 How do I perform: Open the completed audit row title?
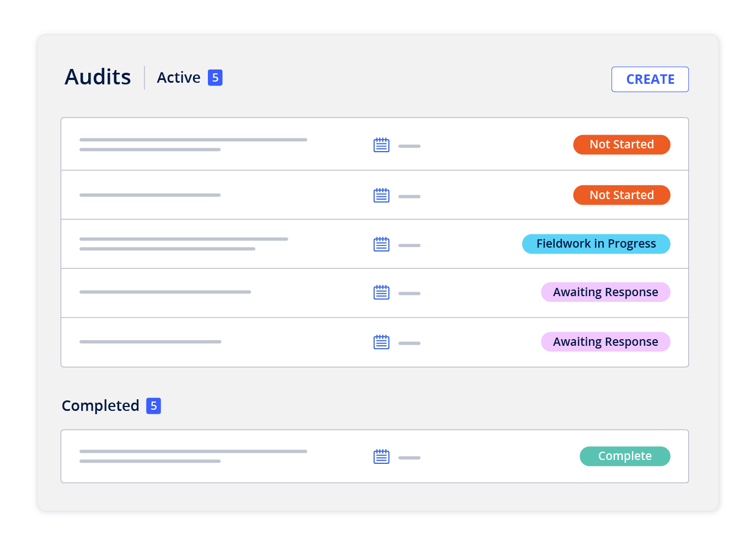tap(193, 456)
